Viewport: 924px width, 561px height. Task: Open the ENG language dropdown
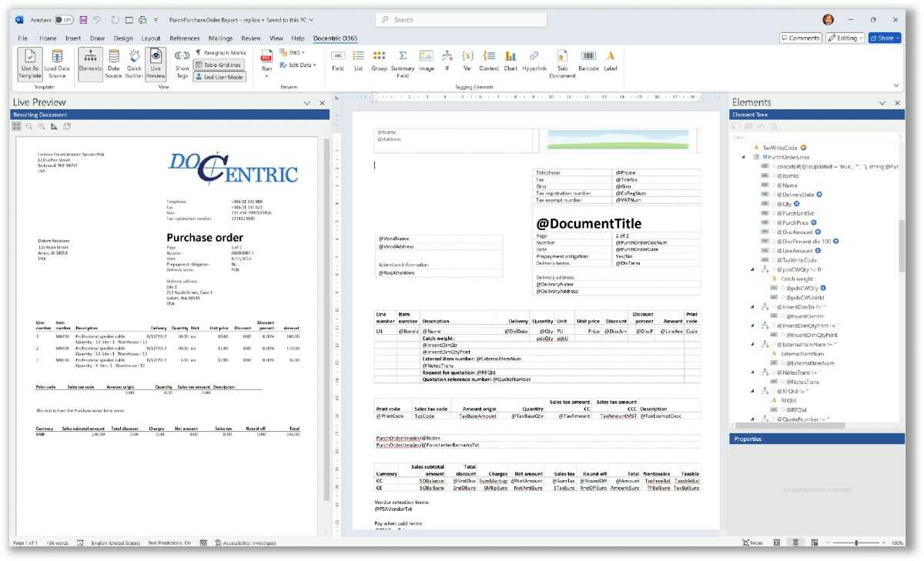click(x=293, y=54)
